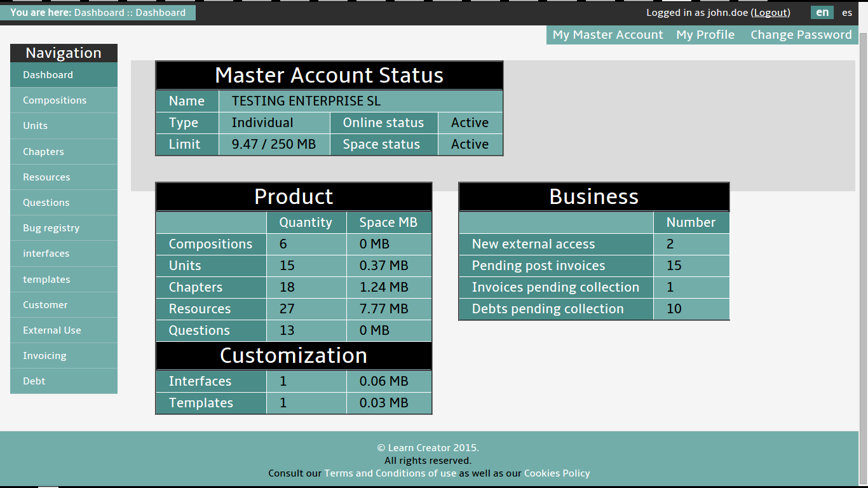Select Units from the navigation menu
The width and height of the screenshot is (868, 488).
click(36, 126)
